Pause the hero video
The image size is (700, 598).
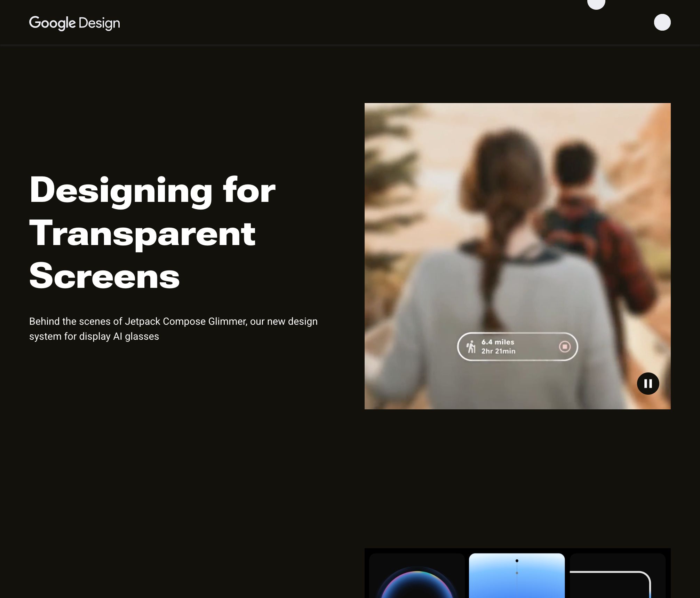point(648,384)
